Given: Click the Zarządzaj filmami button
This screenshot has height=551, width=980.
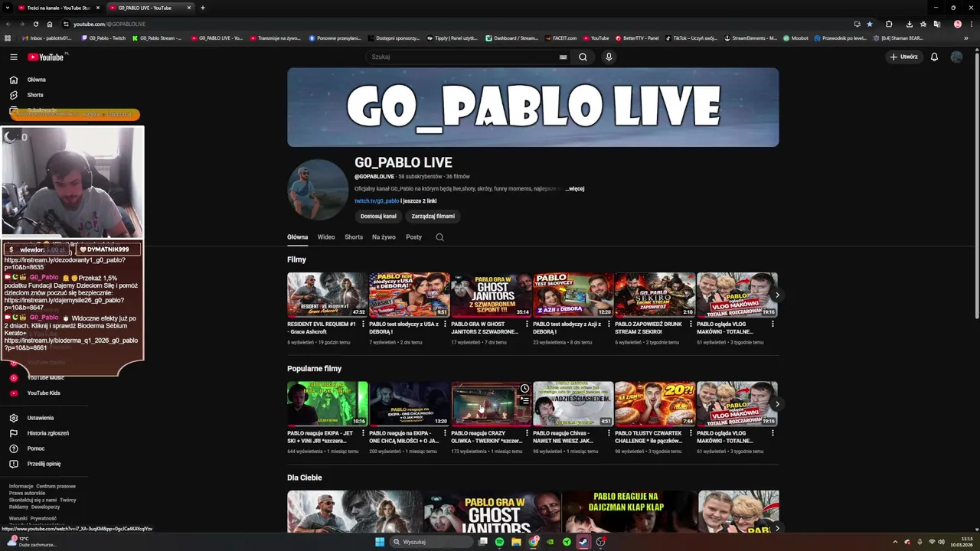Looking at the screenshot, I should [x=433, y=217].
